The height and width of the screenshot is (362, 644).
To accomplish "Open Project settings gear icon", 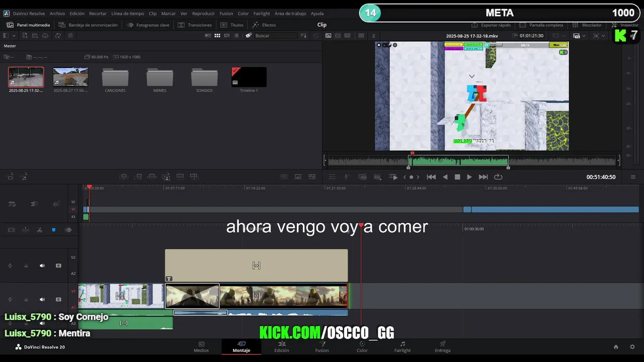I will click(632, 347).
